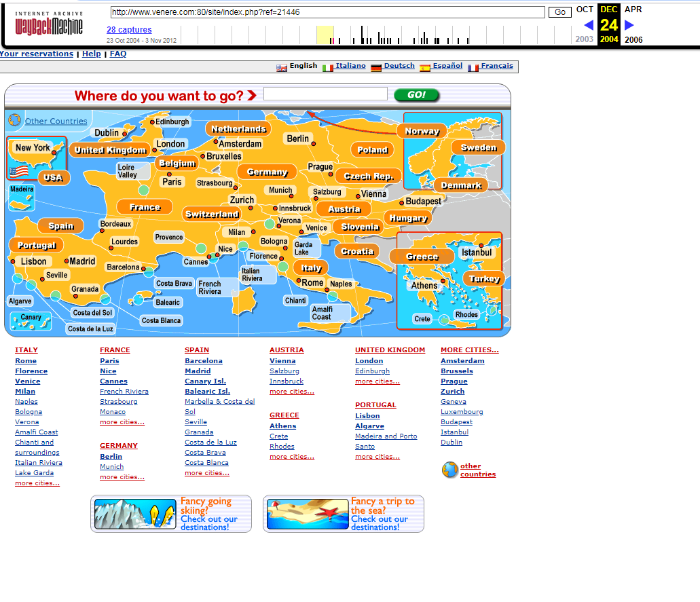Image resolution: width=700 pixels, height=602 pixels.
Task: Open the Paris link in the list
Action: 109,360
